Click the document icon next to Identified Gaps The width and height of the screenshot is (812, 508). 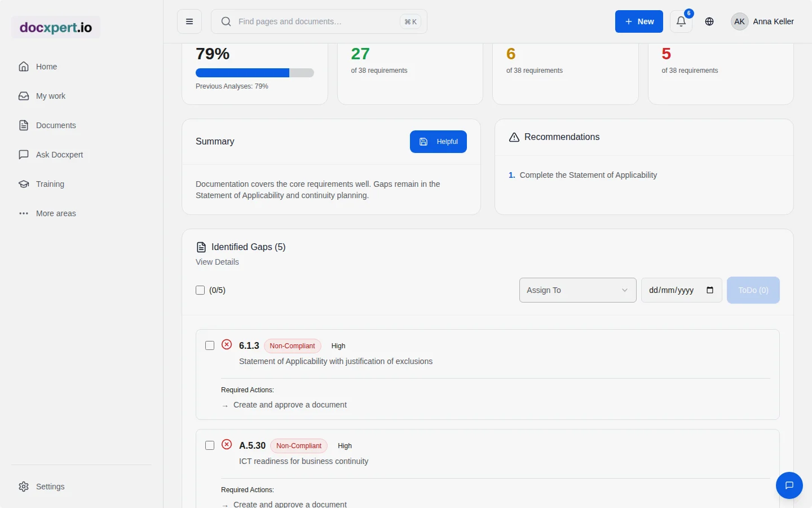point(201,247)
